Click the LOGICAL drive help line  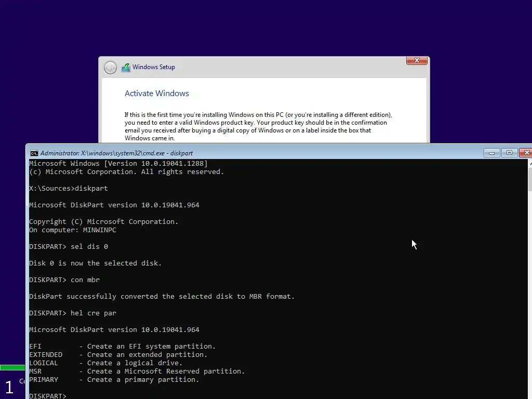105,363
